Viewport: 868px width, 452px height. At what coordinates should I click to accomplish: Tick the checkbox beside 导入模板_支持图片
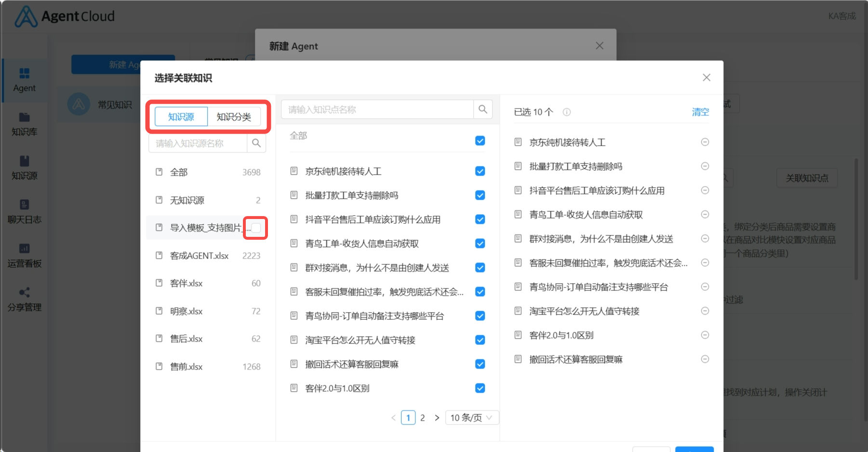click(x=256, y=228)
